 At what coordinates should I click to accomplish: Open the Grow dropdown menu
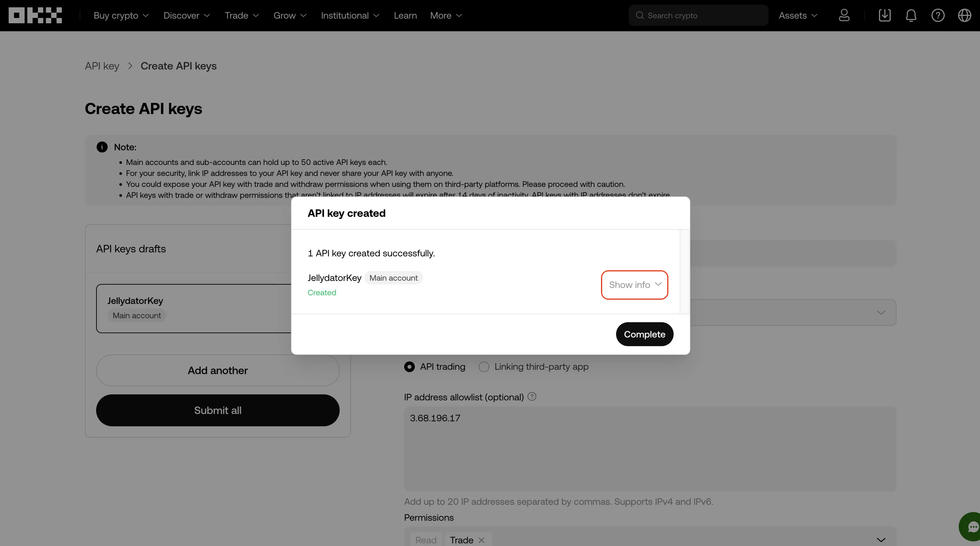click(290, 15)
